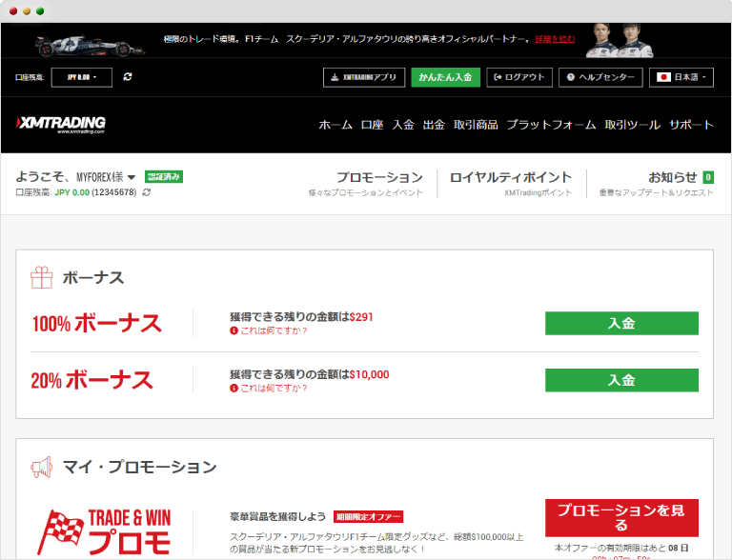Click the $10,000 remaining amount text
Image resolution: width=732 pixels, height=560 pixels.
coord(369,374)
